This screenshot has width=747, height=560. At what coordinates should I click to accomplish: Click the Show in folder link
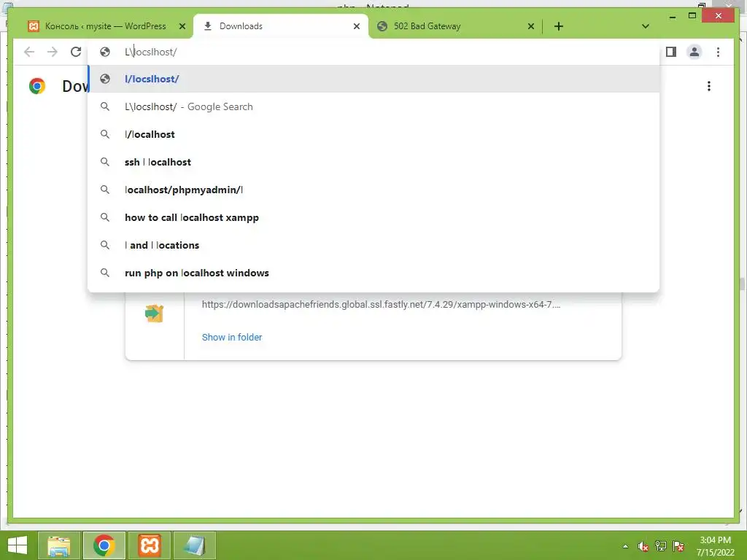pos(232,337)
